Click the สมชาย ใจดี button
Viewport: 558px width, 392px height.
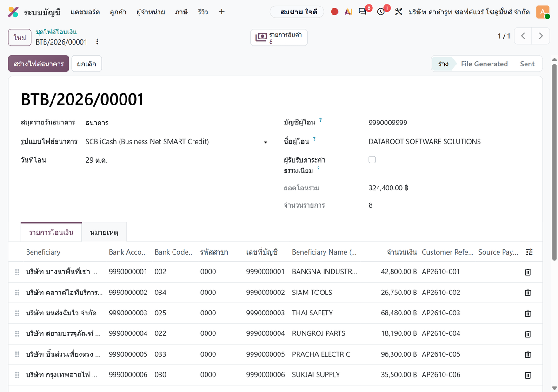pos(297,12)
